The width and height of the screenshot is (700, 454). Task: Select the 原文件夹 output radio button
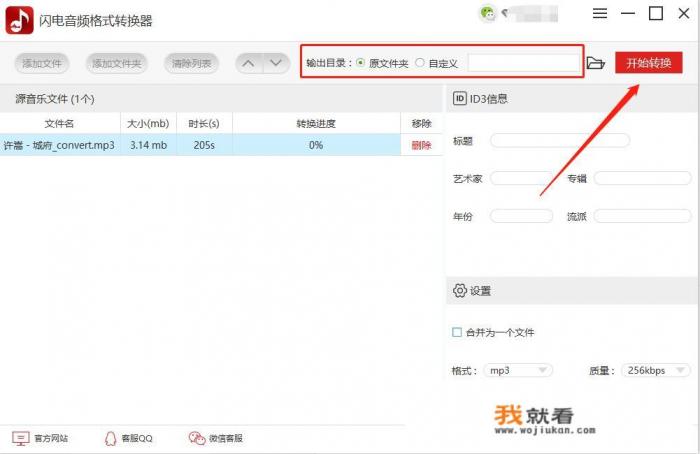[x=361, y=62]
